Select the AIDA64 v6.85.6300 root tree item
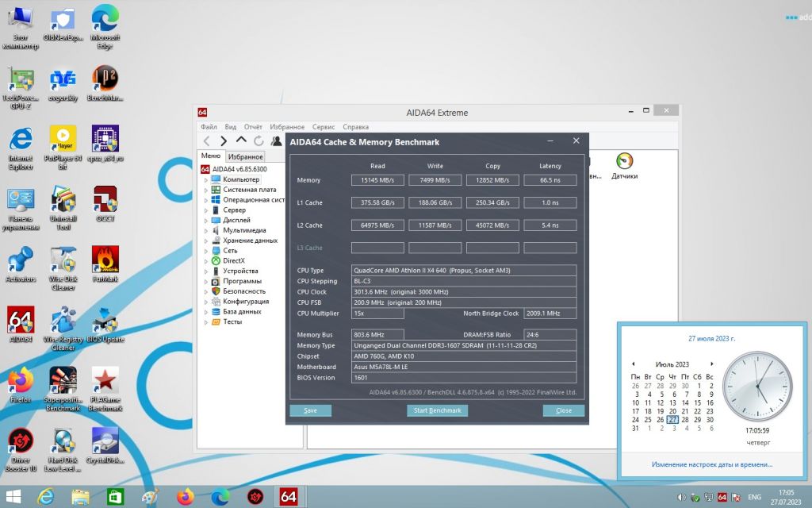This screenshot has height=508, width=812. pos(239,169)
